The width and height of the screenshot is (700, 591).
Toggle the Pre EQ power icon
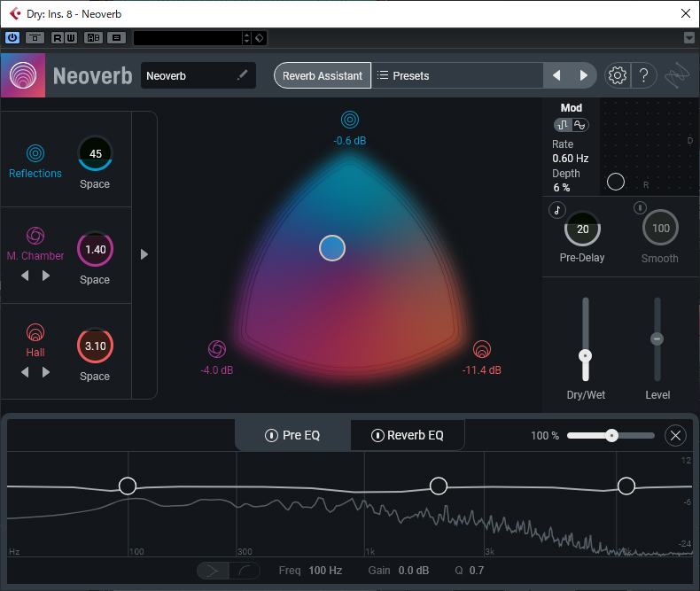click(271, 435)
